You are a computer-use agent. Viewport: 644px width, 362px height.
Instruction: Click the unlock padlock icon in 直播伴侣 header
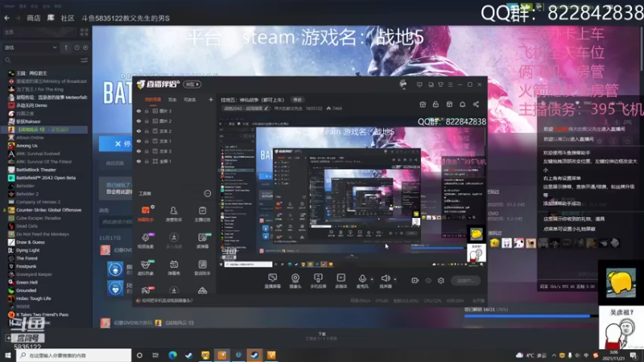[436, 105]
